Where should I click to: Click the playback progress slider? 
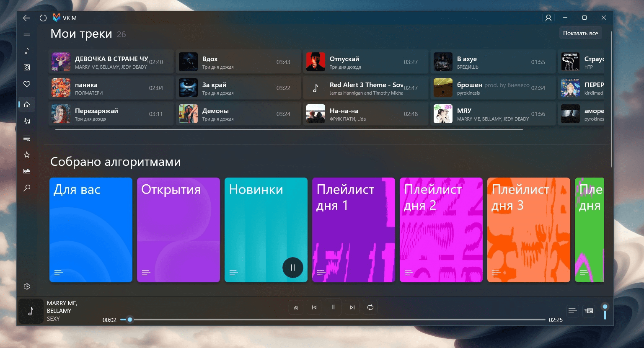(333, 320)
